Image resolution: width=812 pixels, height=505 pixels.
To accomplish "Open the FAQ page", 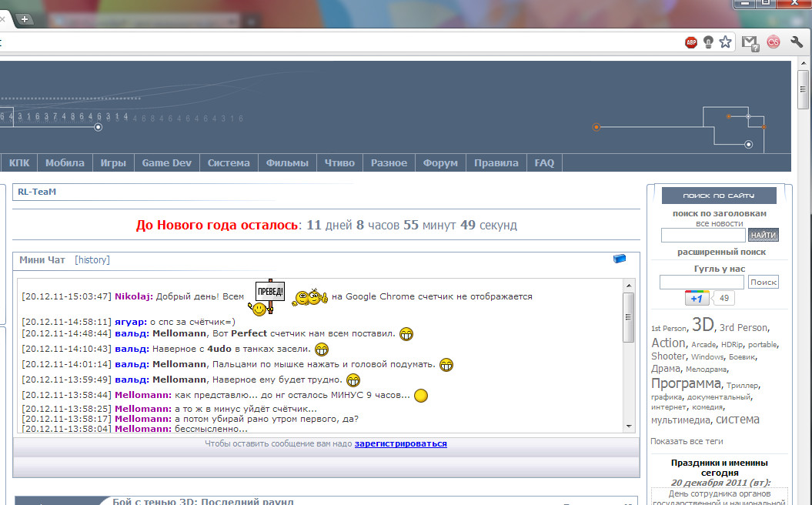I will 544,162.
